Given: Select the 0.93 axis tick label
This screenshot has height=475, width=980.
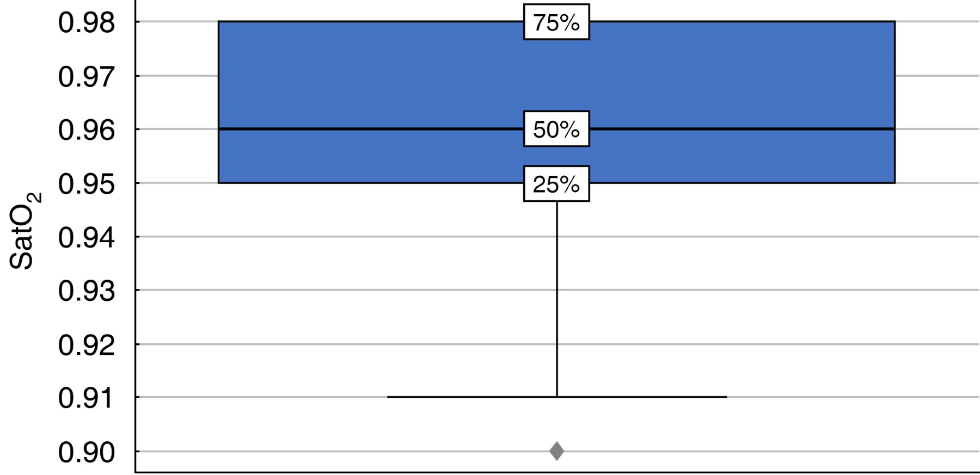Looking at the screenshot, I should (x=87, y=291).
